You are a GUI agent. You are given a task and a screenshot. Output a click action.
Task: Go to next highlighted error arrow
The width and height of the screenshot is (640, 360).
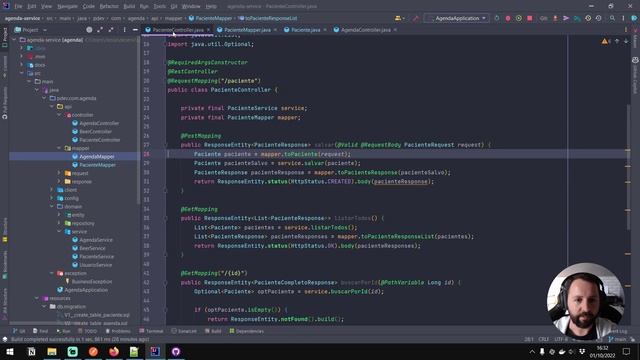[x=626, y=41]
